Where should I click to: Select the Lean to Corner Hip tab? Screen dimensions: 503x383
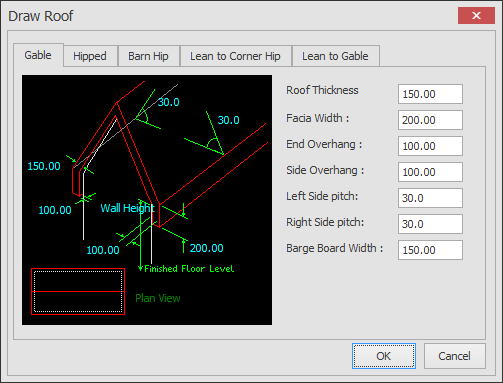235,56
